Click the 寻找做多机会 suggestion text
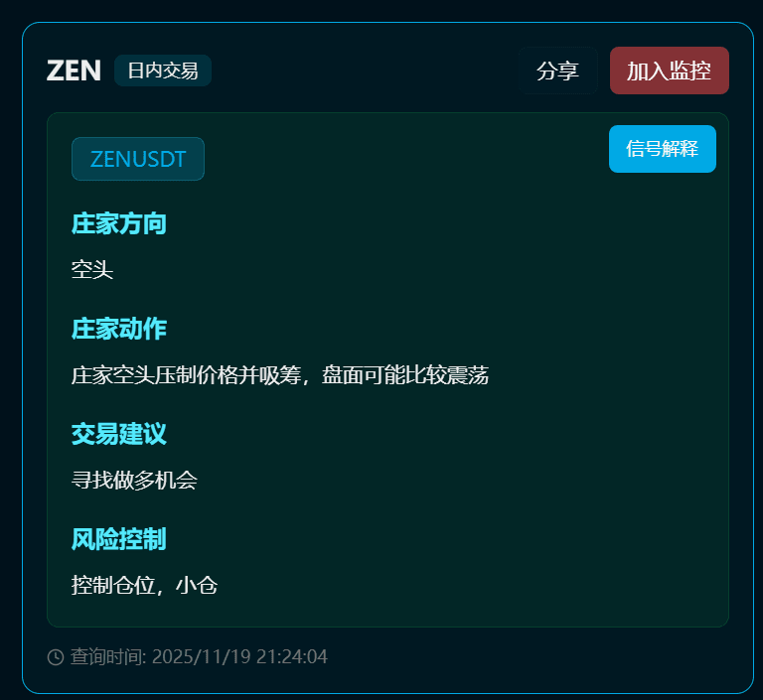This screenshot has width=763, height=700. tap(134, 481)
